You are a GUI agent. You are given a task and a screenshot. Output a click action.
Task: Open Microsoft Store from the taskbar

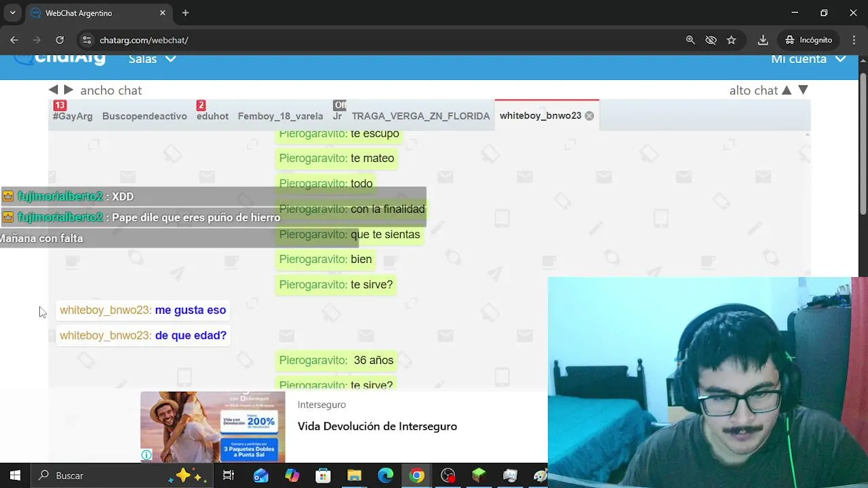[x=323, y=476]
